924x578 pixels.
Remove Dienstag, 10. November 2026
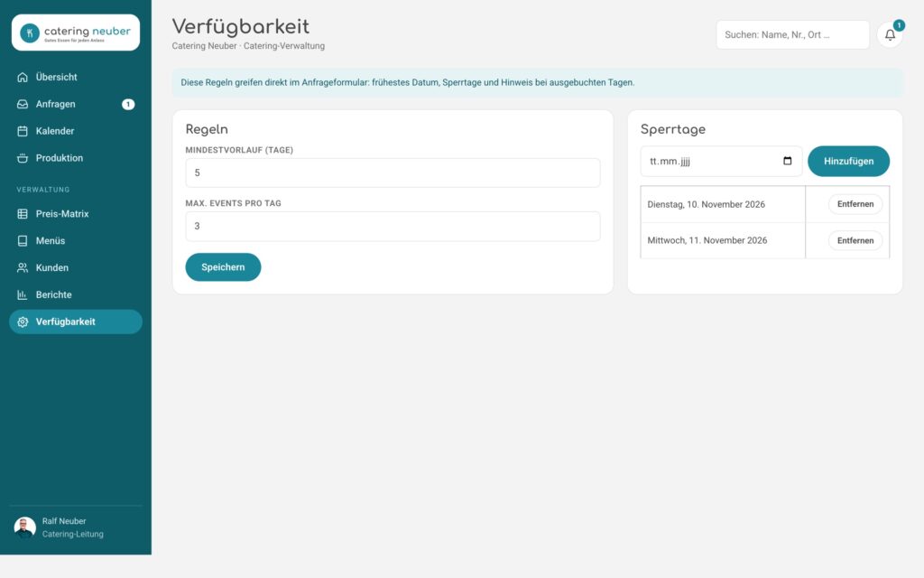point(855,204)
